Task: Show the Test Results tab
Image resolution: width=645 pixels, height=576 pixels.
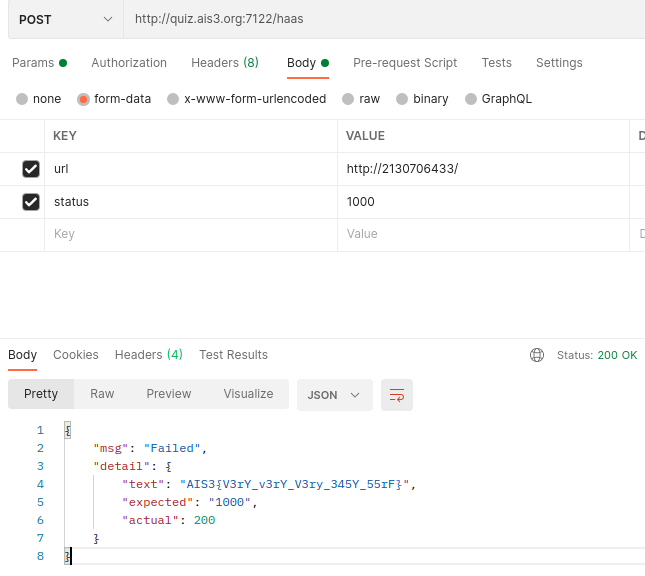Action: coord(233,355)
